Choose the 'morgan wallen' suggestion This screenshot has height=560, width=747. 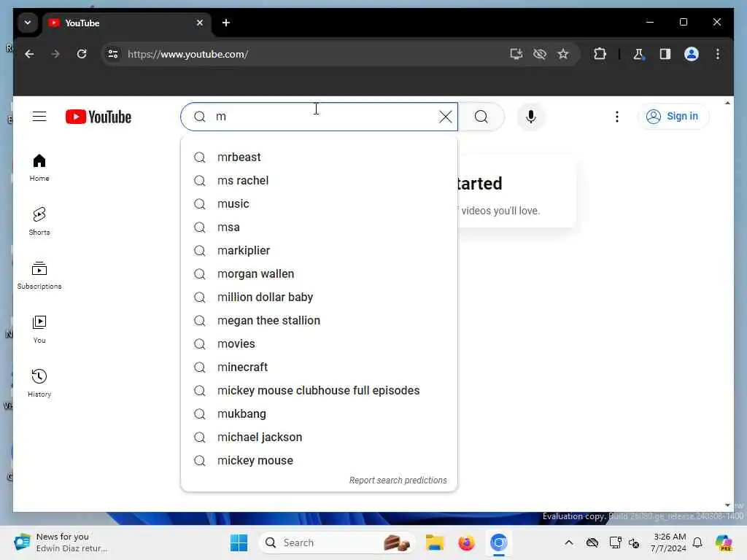coord(320,274)
